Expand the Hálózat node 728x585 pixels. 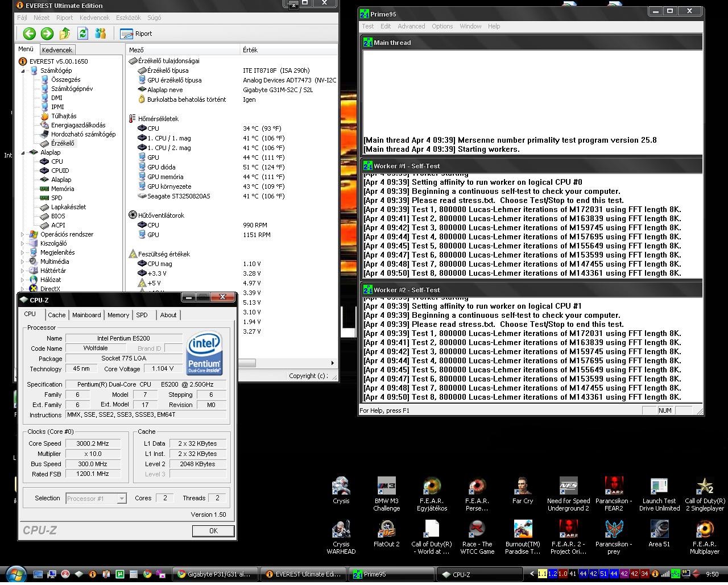tap(23, 280)
